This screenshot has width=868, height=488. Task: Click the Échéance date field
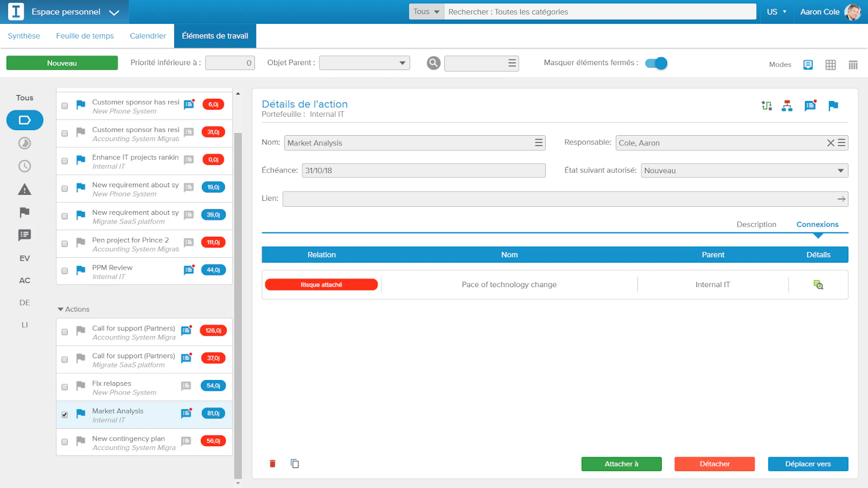[x=423, y=170]
